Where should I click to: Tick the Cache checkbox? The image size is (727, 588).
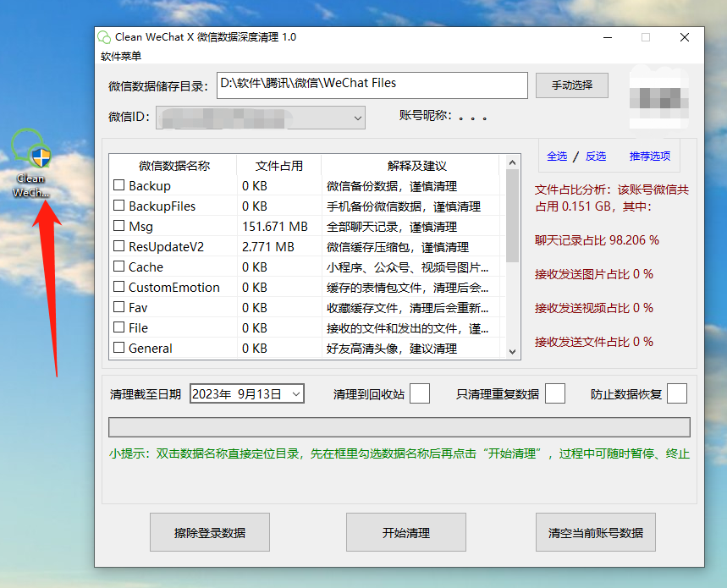[118, 267]
